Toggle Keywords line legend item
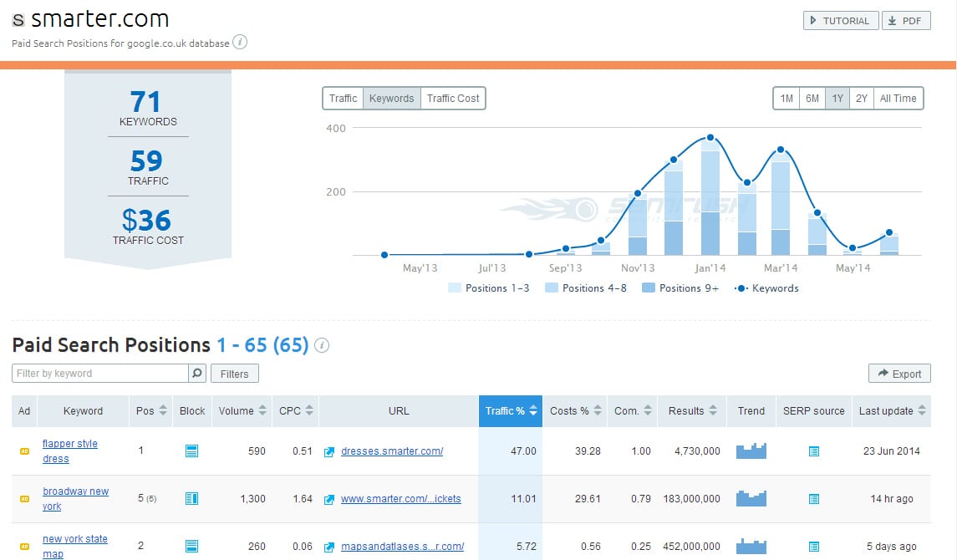The width and height of the screenshot is (957, 560). [x=766, y=288]
